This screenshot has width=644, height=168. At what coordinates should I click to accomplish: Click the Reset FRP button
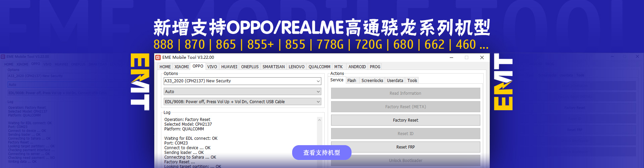[x=406, y=147]
